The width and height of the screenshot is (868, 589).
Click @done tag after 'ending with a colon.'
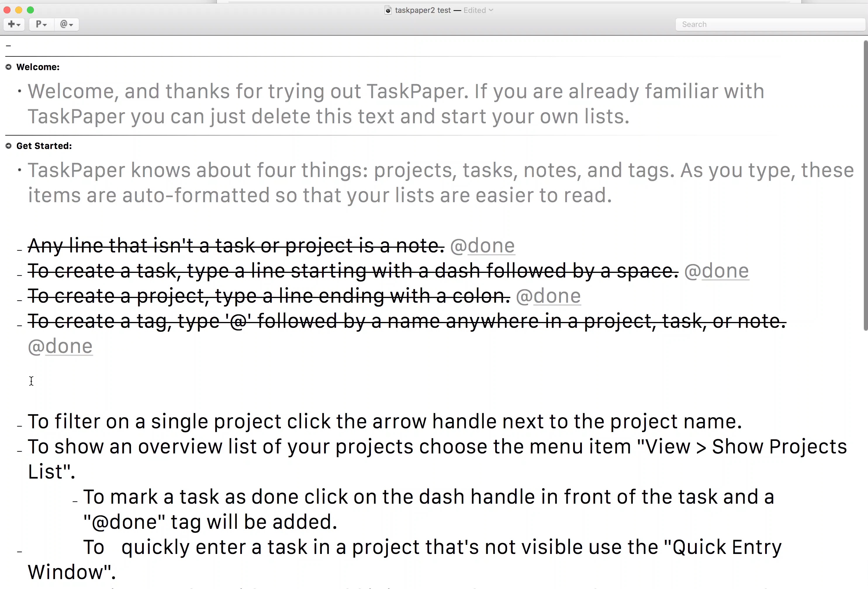(548, 296)
